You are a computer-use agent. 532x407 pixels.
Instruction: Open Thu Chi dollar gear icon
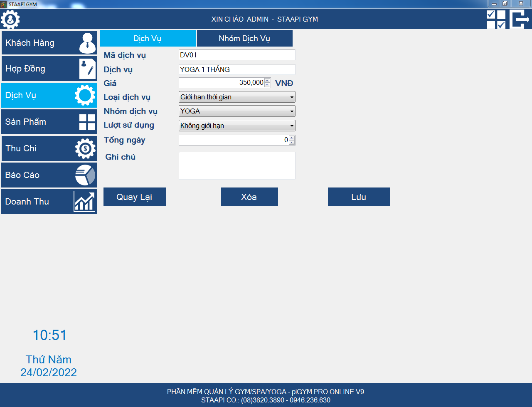coord(86,148)
